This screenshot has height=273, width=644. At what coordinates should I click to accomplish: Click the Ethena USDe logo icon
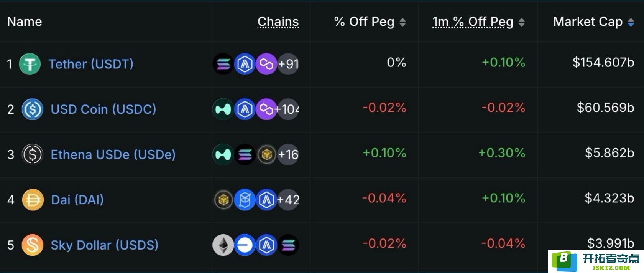tap(33, 154)
